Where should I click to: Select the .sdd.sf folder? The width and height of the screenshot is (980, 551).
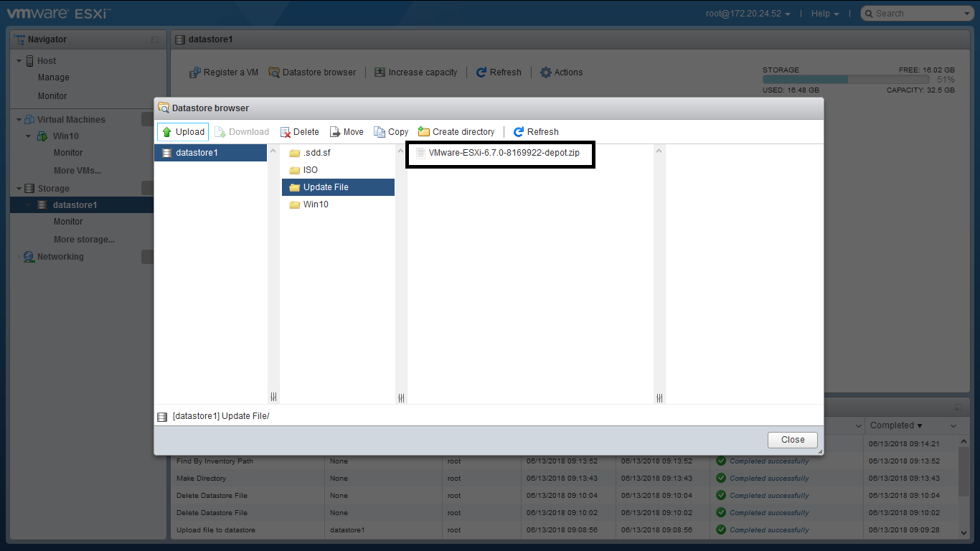tap(316, 153)
